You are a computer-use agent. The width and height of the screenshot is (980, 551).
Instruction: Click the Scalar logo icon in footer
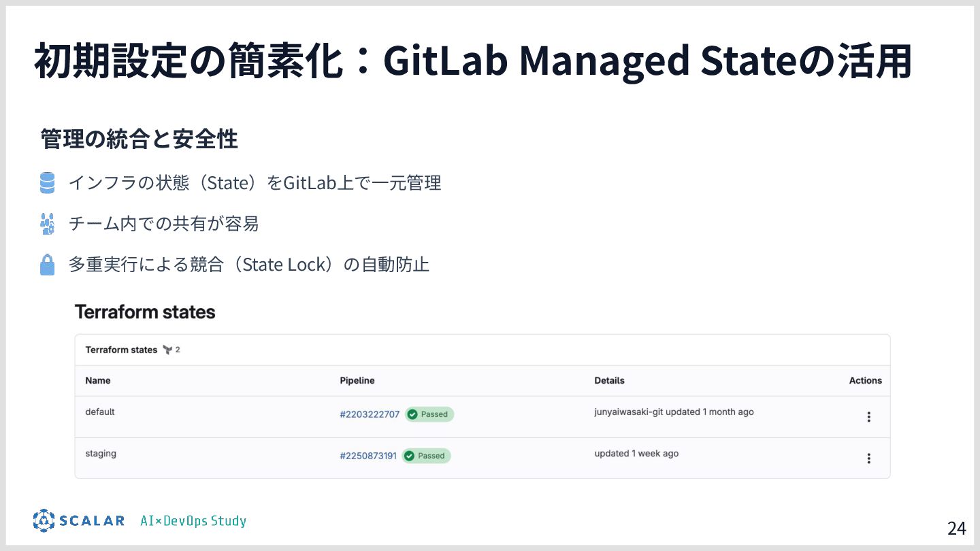click(44, 520)
